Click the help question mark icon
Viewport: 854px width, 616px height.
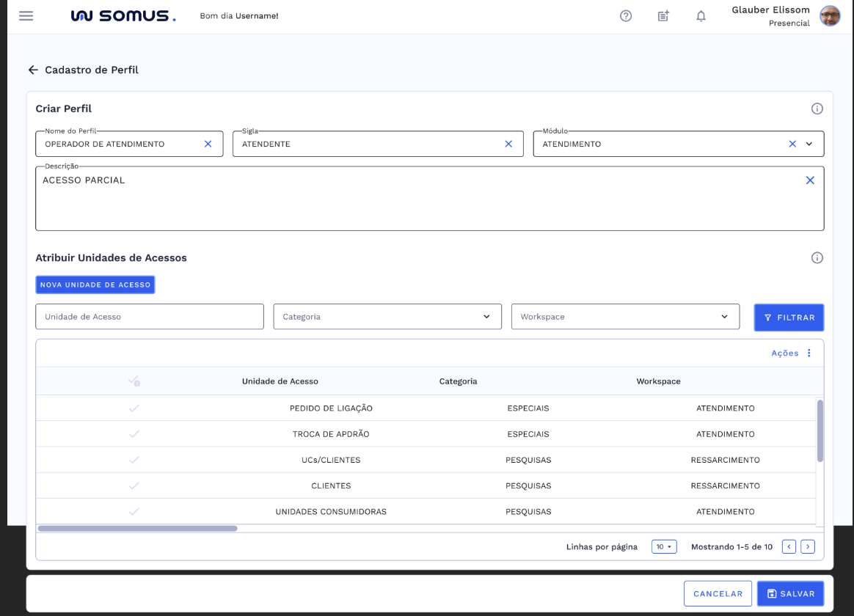click(x=626, y=15)
